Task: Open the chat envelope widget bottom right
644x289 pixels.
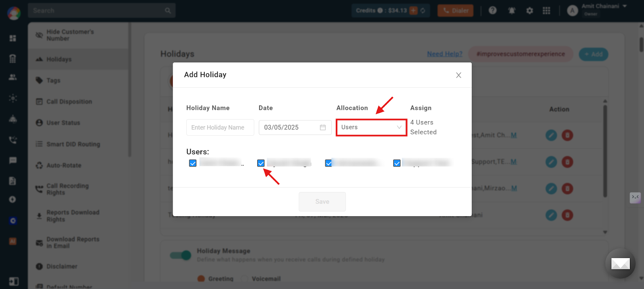Action: (x=620, y=264)
